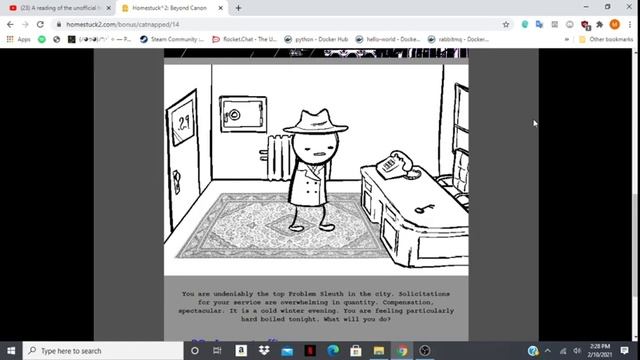Open Rocket.Chat bookmark
Screen dimensions: 640x360
[244, 39]
